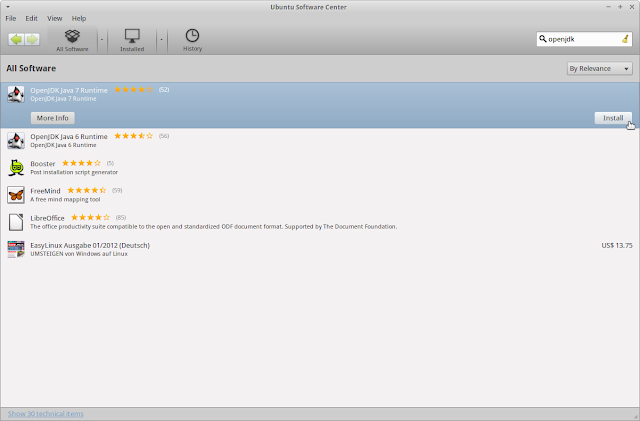This screenshot has height=421, width=640.
Task: Click Post installation script generator description
Action: pos(74,172)
